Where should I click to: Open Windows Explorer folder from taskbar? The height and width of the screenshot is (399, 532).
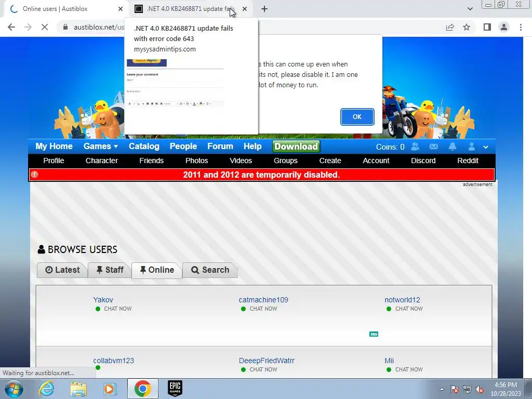pos(78,389)
